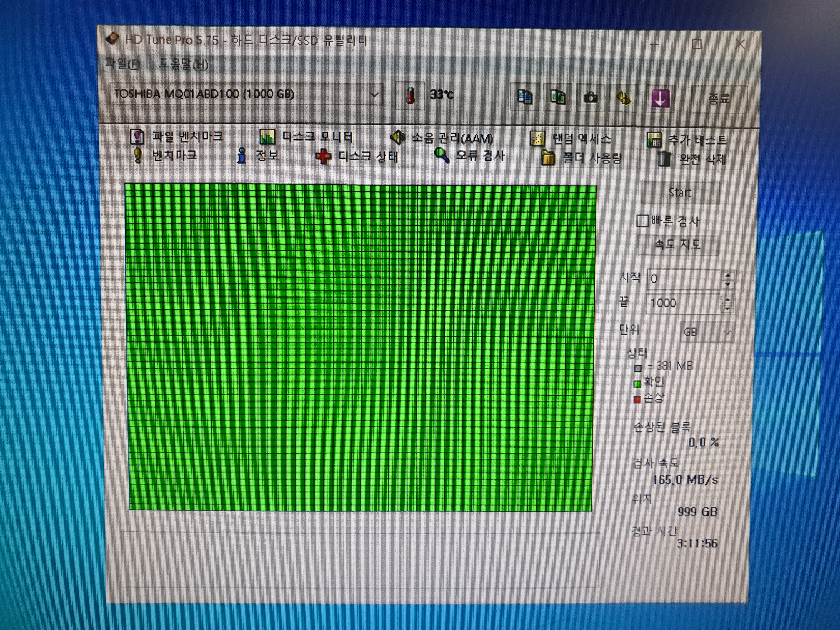840x630 pixels.
Task: Open the 파일 벤치마크 tab
Action: 177,136
